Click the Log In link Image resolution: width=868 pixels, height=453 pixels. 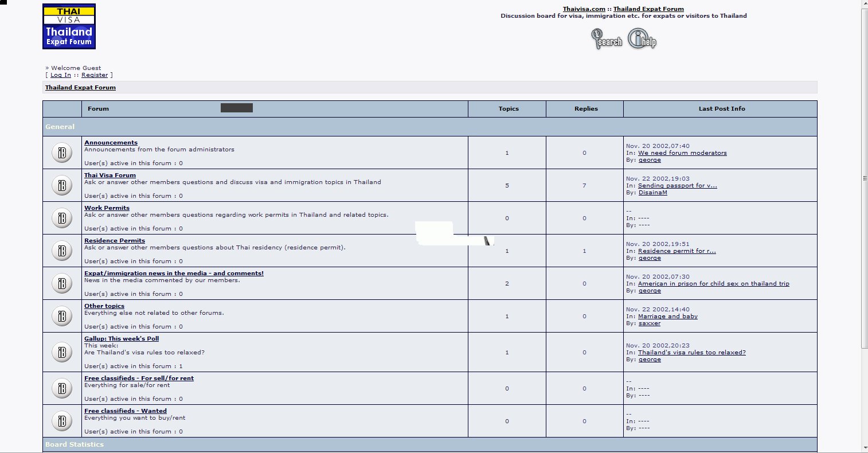pos(61,75)
